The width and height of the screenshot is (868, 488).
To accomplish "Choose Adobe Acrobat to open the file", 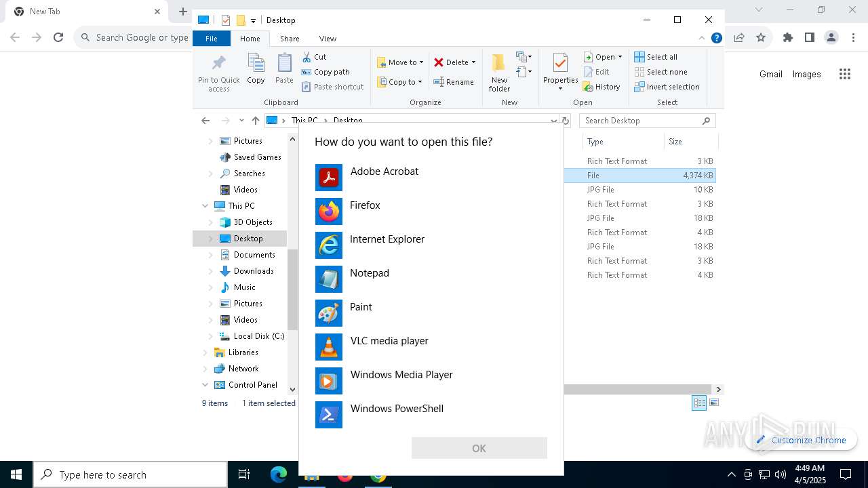I will pyautogui.click(x=431, y=178).
